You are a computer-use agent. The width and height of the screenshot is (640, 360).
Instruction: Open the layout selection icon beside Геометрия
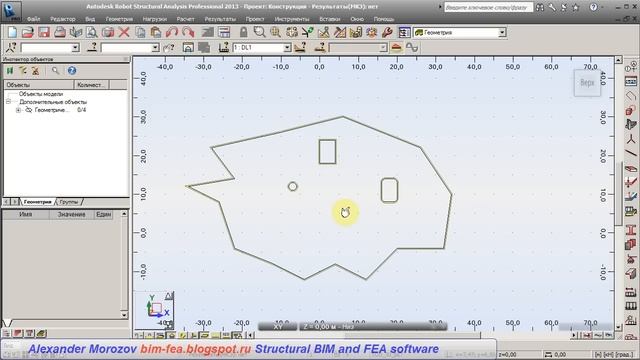[x=404, y=32]
